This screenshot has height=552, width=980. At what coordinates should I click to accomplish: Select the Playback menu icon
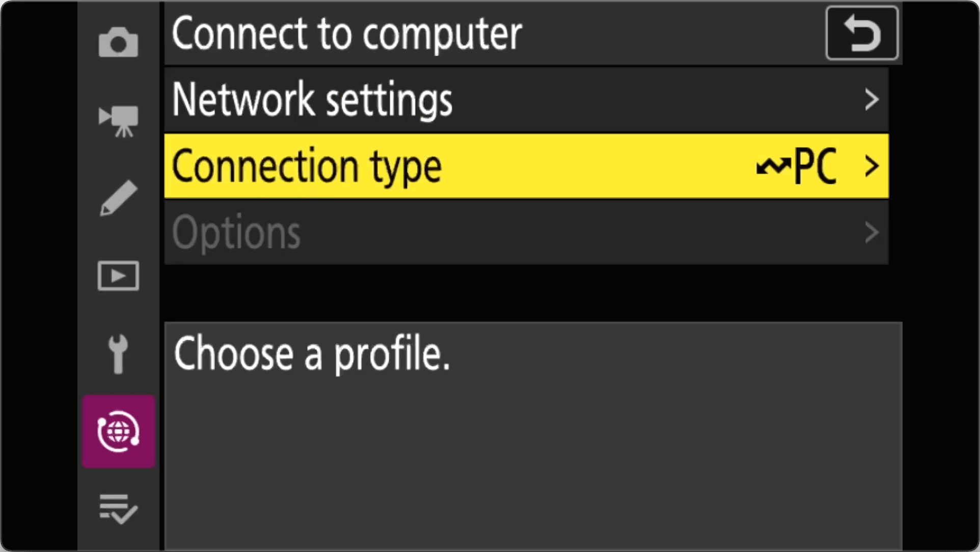118,275
